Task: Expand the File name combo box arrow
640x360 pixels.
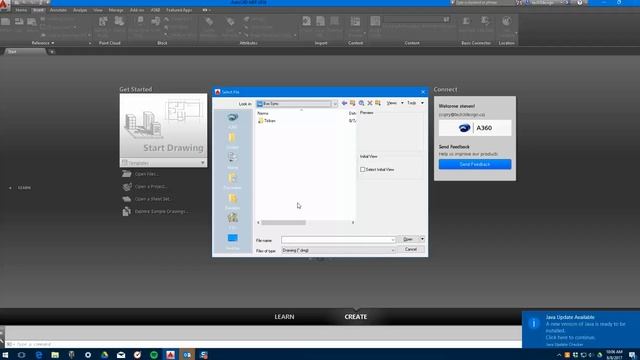Action: click(x=393, y=240)
